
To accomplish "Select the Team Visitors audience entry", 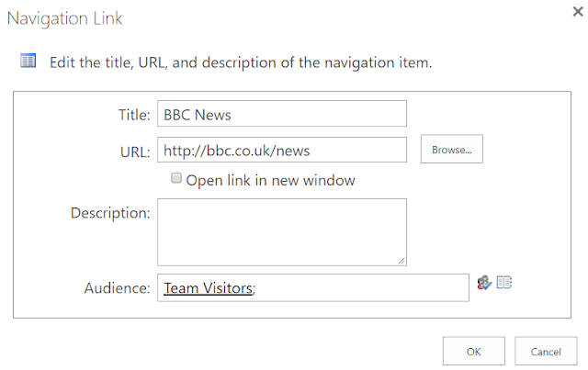I will 208,288.
